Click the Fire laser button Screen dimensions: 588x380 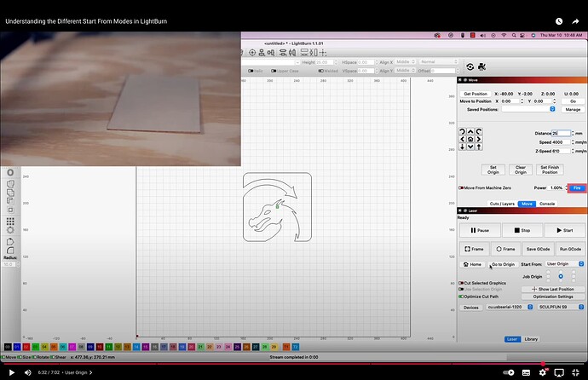pyautogui.click(x=577, y=187)
